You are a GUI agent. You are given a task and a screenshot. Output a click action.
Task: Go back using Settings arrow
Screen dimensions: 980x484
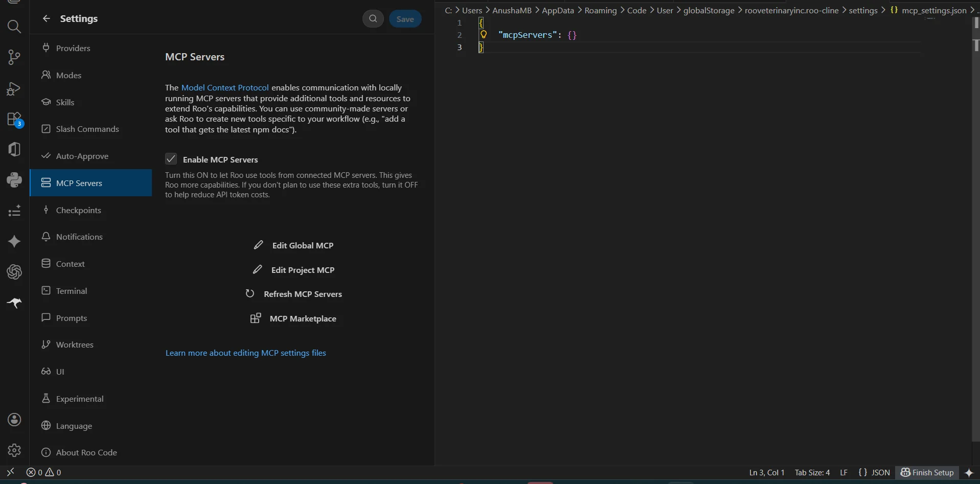[x=47, y=18]
